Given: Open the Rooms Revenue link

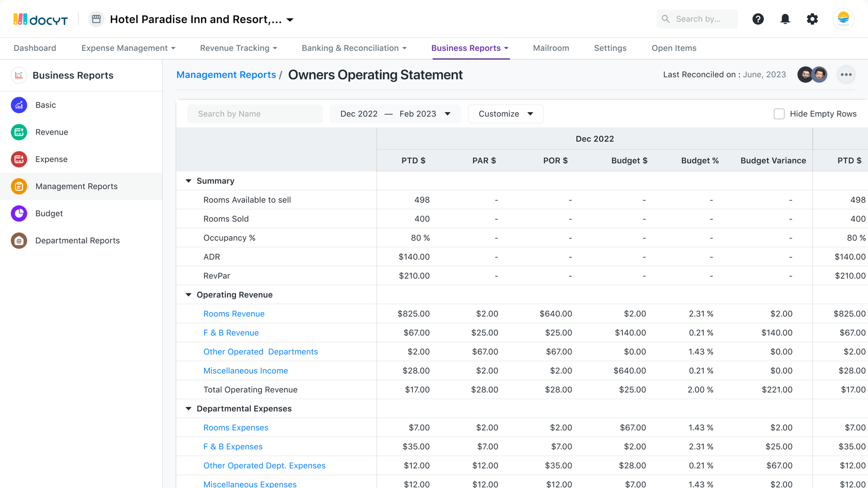Looking at the screenshot, I should tap(234, 314).
